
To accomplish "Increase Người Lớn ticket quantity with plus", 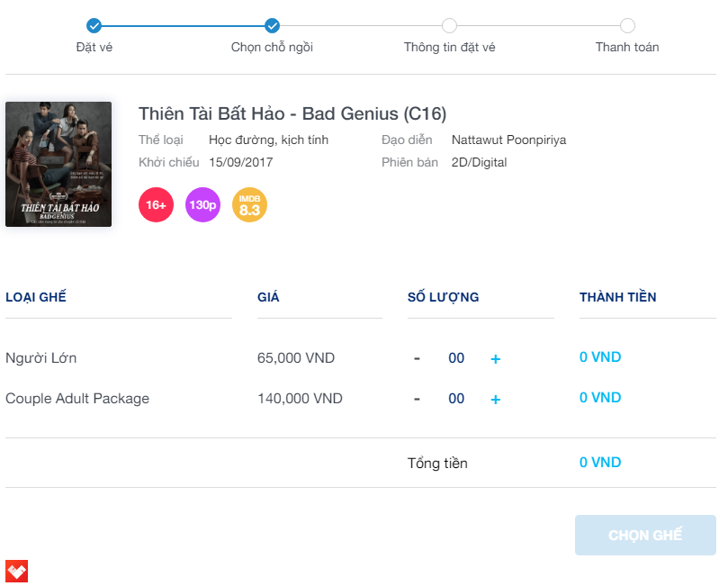I will point(495,359).
